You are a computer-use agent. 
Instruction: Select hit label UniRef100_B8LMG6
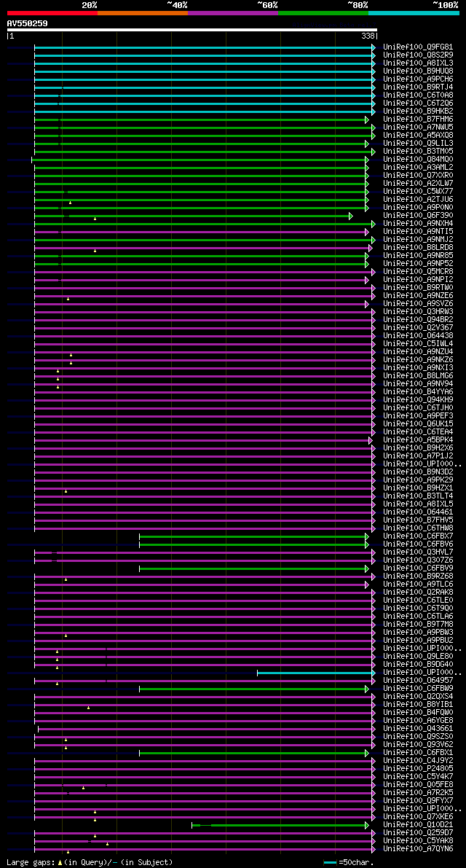pyautogui.click(x=418, y=376)
